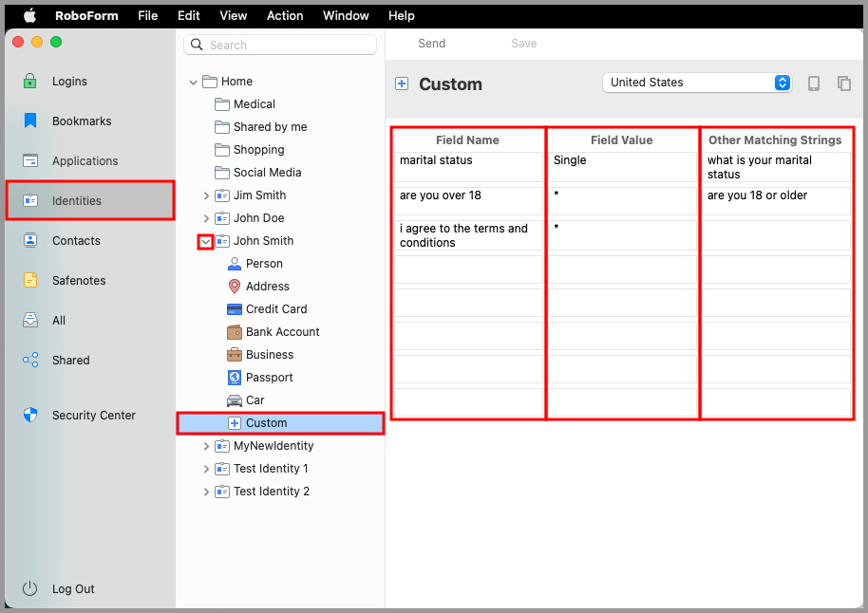This screenshot has height=613, width=868.
Task: Expand the John Doe identity
Action: point(206,218)
